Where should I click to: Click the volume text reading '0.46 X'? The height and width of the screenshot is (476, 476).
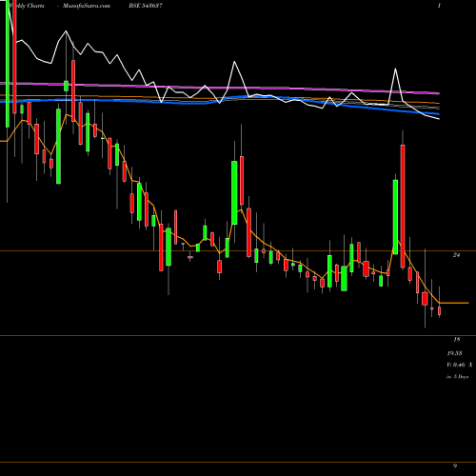pos(463,365)
